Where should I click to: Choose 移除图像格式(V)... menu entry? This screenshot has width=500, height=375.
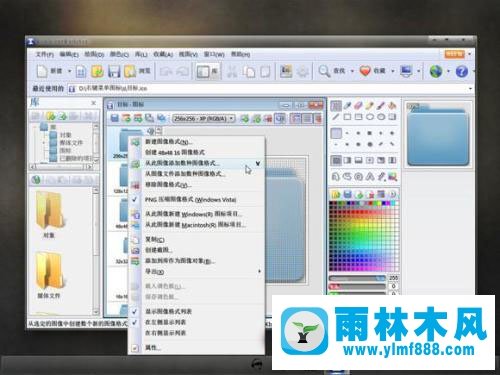tap(196, 185)
